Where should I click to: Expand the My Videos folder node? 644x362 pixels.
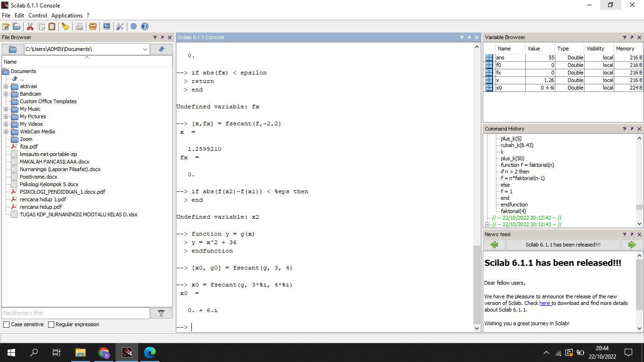click(6, 124)
